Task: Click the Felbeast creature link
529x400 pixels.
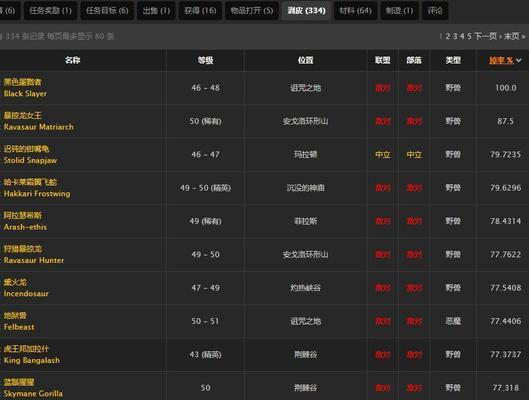Action: point(19,327)
